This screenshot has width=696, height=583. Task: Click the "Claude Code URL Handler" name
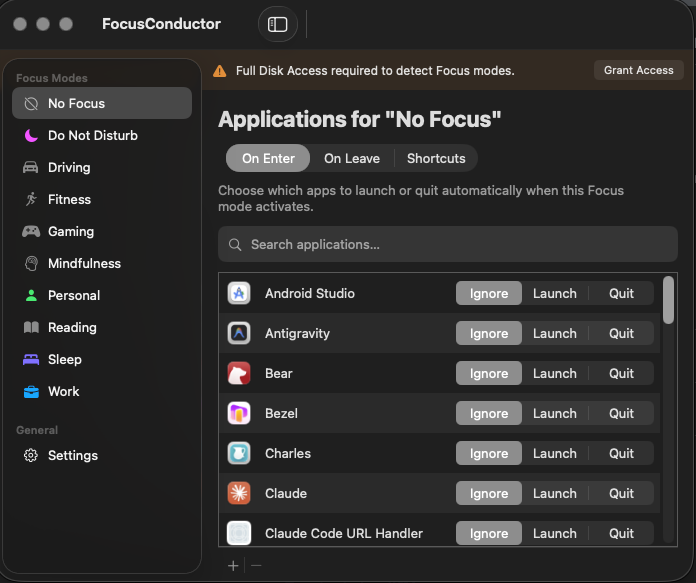(344, 533)
